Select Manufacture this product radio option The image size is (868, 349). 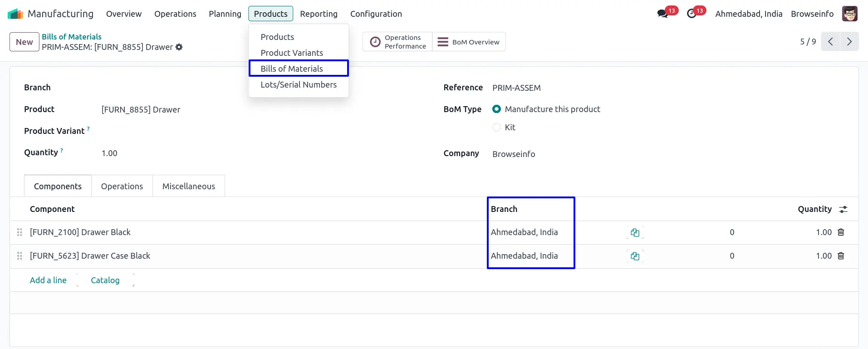(497, 109)
